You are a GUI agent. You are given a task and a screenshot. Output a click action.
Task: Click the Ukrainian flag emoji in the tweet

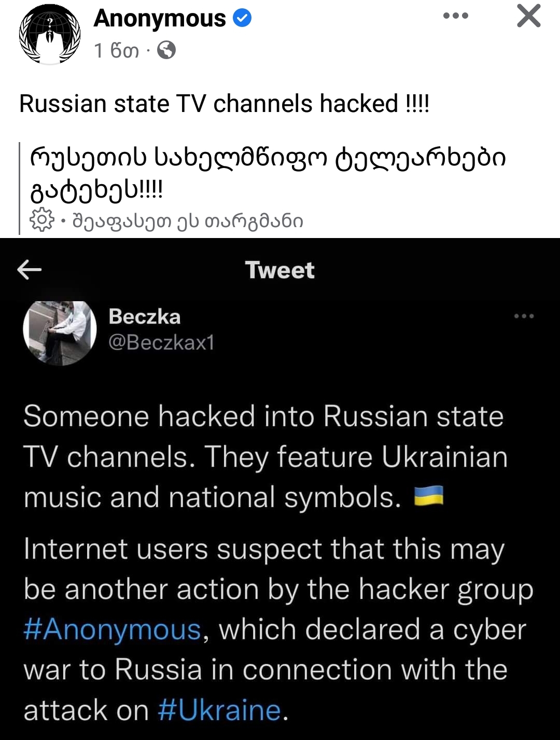coord(429,496)
